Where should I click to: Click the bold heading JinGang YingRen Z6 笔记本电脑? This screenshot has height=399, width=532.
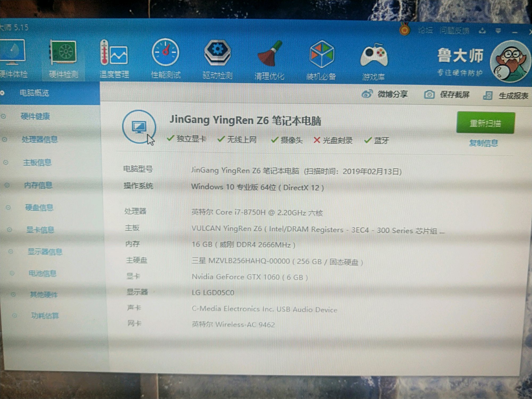click(x=245, y=120)
